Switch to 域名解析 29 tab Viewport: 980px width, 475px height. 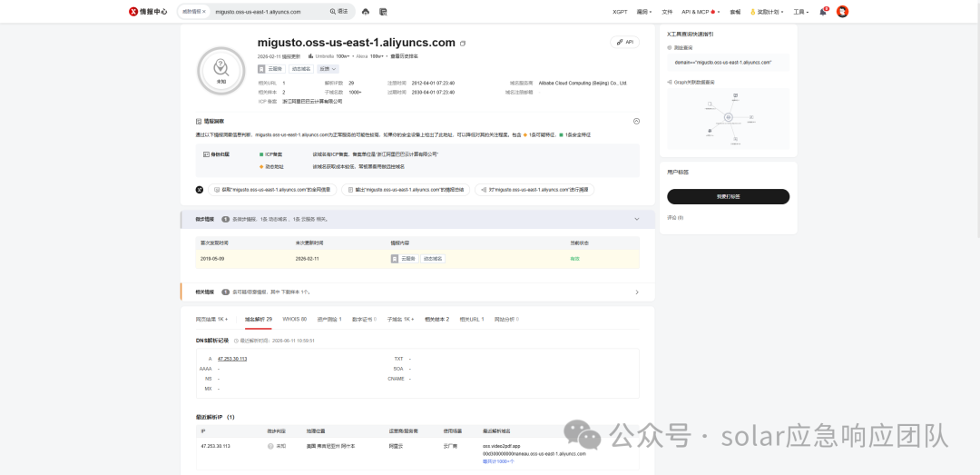258,319
